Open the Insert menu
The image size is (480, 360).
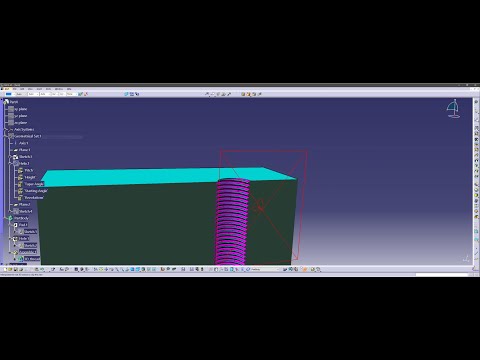click(x=39, y=89)
